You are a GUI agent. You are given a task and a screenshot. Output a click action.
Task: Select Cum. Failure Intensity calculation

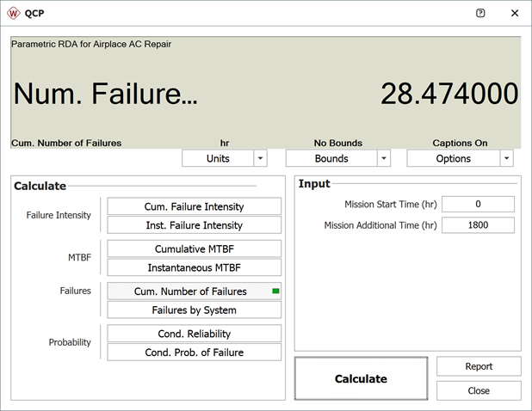pos(194,206)
